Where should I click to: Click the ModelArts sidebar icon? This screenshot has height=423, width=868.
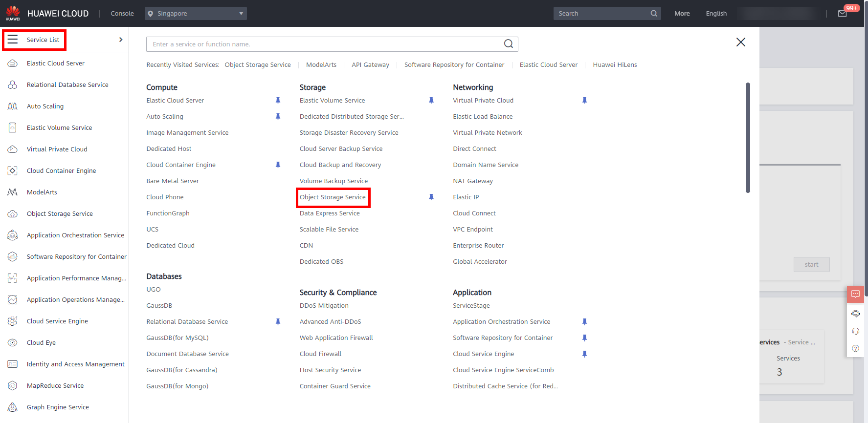click(13, 192)
